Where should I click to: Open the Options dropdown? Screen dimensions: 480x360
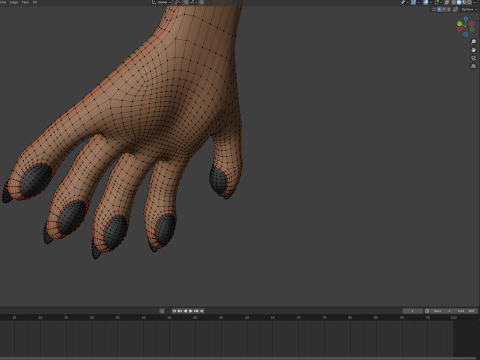tap(469, 9)
